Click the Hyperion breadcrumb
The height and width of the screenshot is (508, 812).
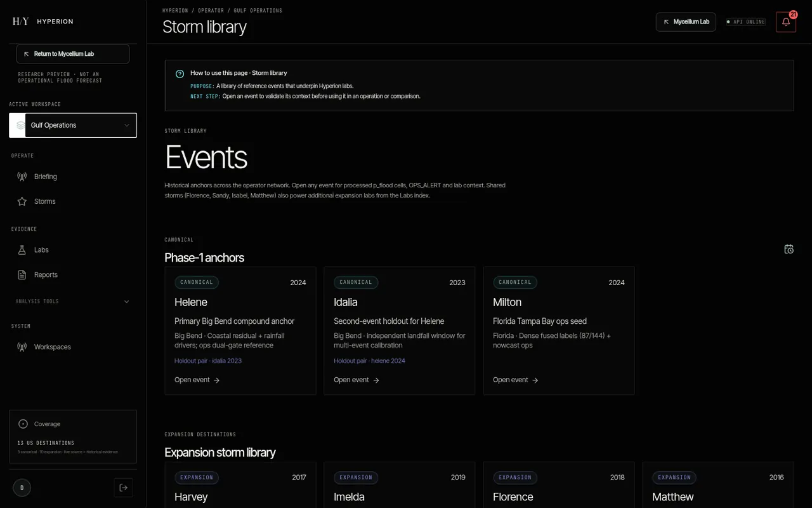[x=175, y=11]
